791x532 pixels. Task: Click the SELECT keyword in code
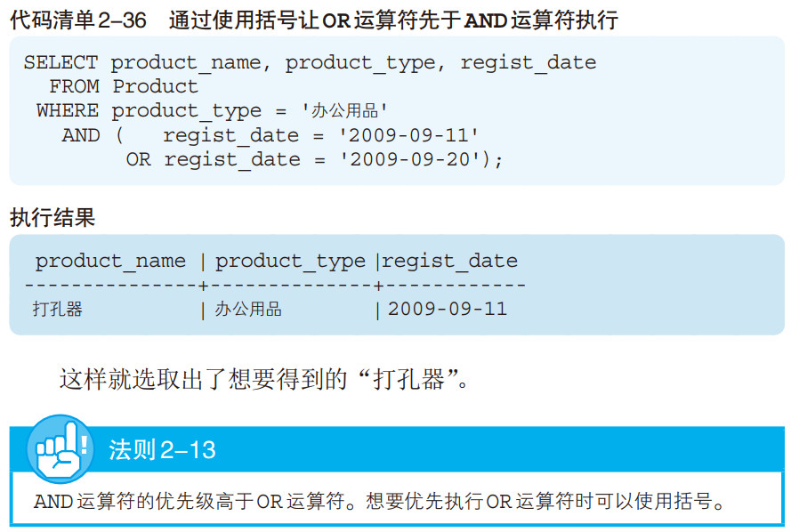tap(61, 63)
